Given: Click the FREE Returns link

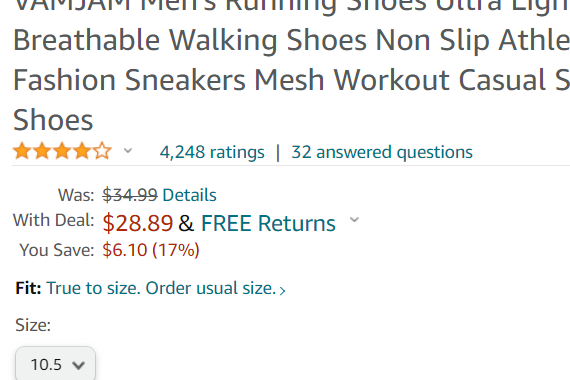Looking at the screenshot, I should pyautogui.click(x=268, y=223).
